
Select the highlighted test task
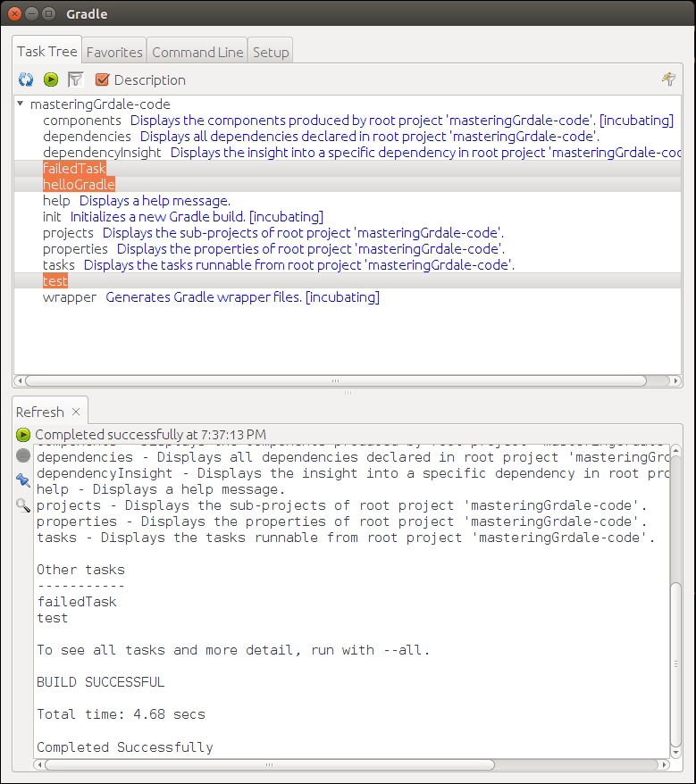click(55, 281)
